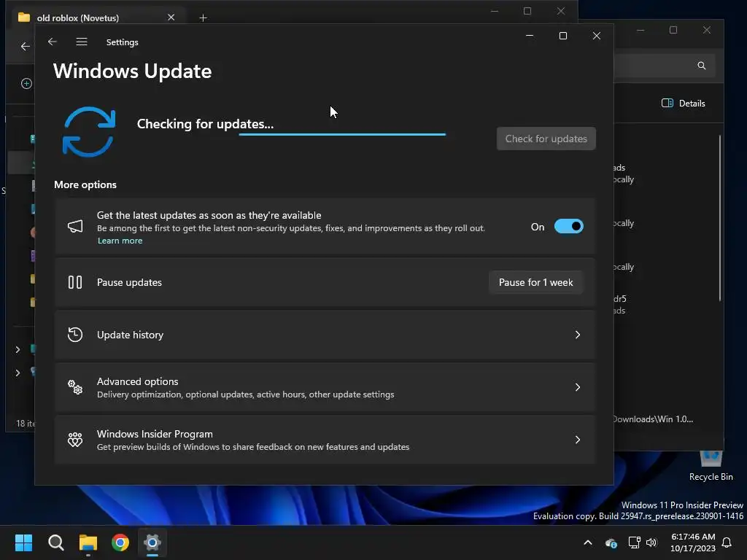Click the Update history clock icon
This screenshot has height=560, width=747.
(75, 335)
